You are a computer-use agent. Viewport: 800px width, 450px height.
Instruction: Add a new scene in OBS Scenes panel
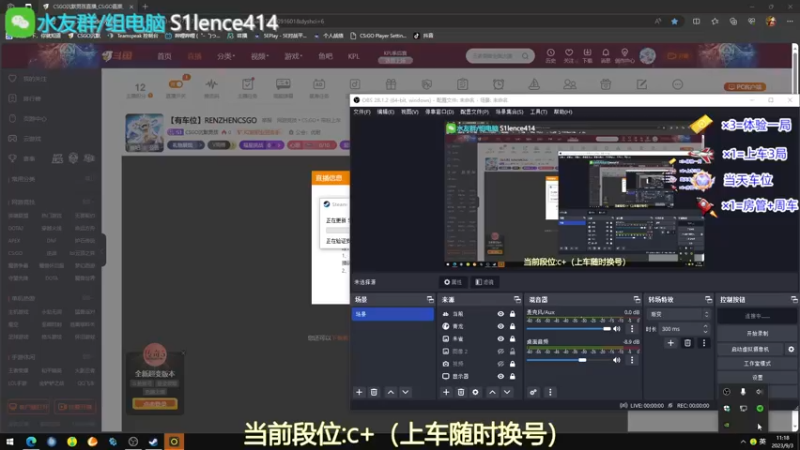[x=359, y=392]
